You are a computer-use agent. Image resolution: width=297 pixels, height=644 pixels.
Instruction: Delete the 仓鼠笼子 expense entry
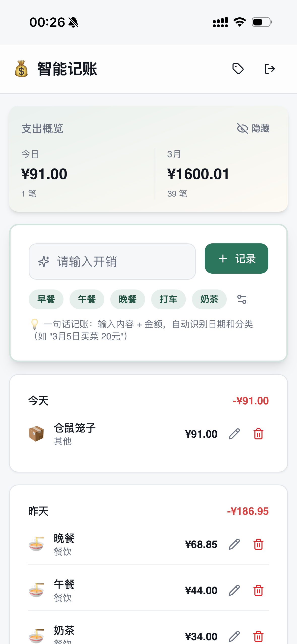point(258,434)
